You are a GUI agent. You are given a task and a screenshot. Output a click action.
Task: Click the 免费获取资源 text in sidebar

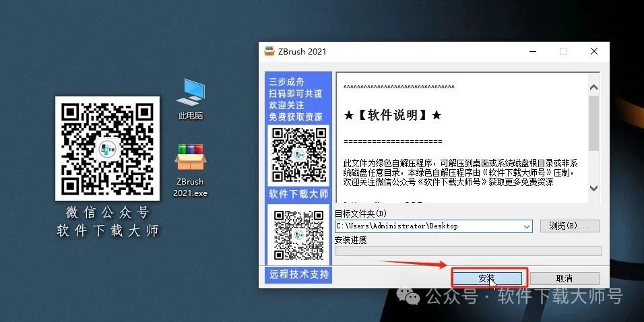[x=296, y=117]
